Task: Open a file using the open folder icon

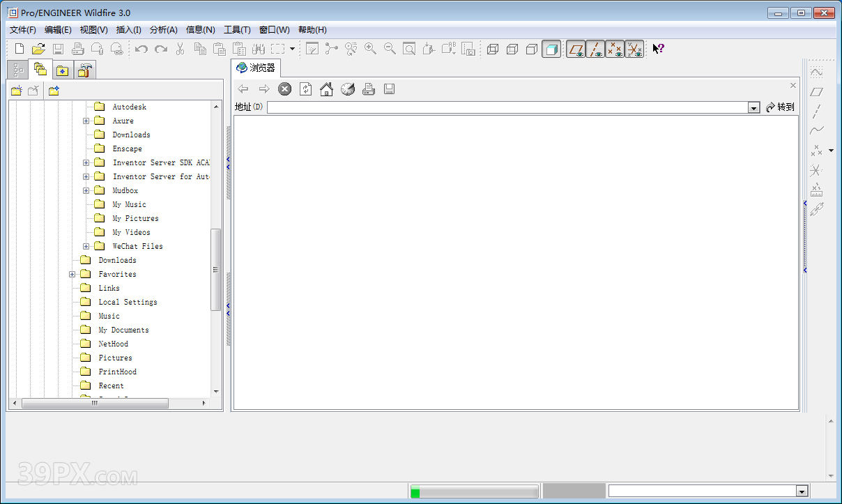Action: tap(38, 49)
